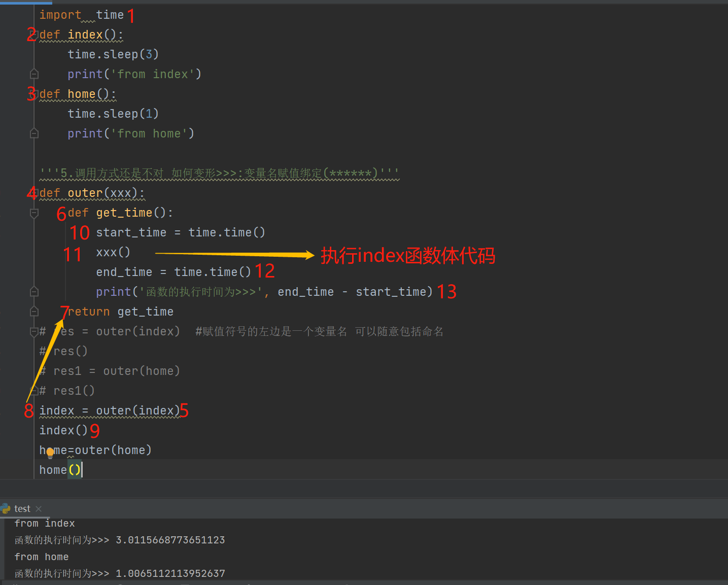Viewport: 728px width, 585px height.
Task: Click the commented '# res()' line
Action: click(x=63, y=351)
